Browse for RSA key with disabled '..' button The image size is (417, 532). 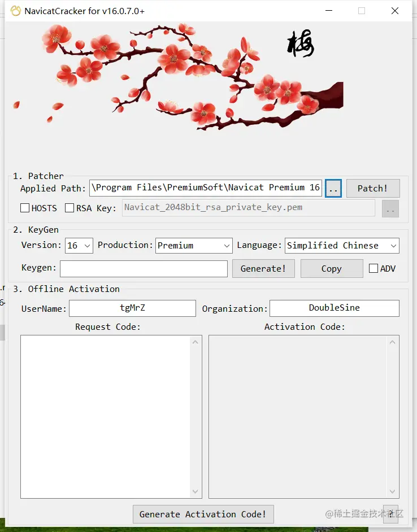[x=390, y=208]
